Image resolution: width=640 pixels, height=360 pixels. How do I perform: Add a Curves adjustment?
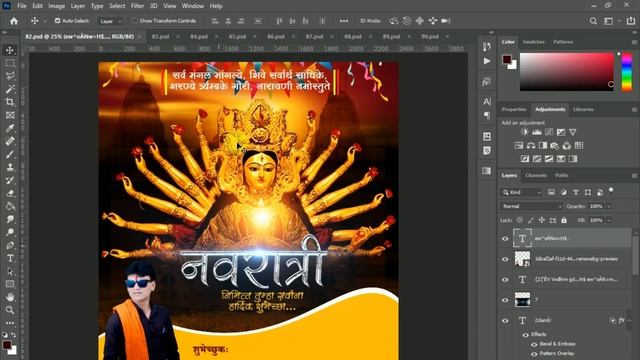[549, 132]
